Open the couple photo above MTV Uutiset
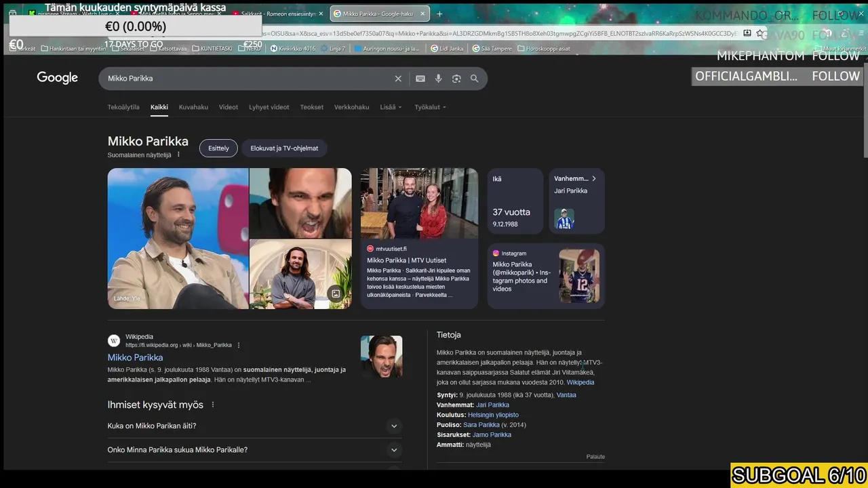 pyautogui.click(x=419, y=203)
